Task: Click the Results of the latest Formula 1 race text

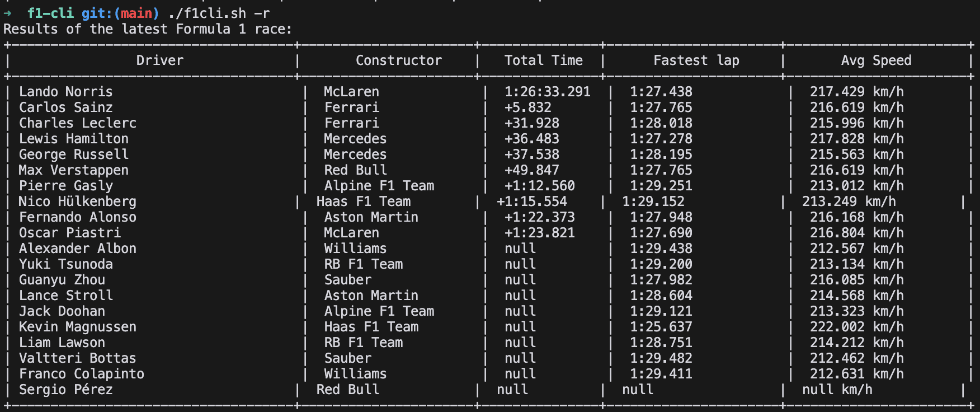Action: pos(148,29)
